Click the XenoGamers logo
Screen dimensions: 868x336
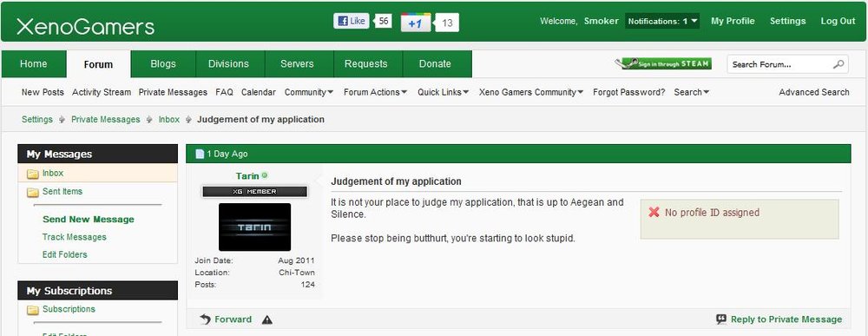[x=85, y=27]
